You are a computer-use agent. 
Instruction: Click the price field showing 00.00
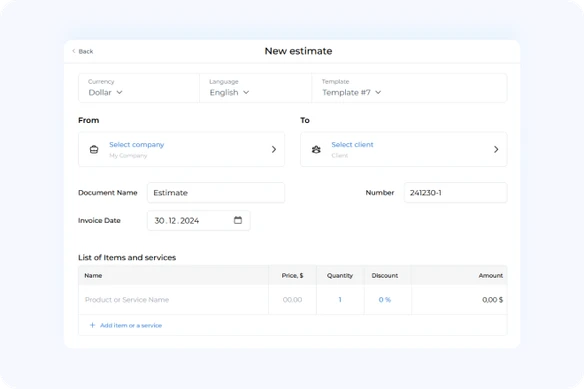[292, 300]
